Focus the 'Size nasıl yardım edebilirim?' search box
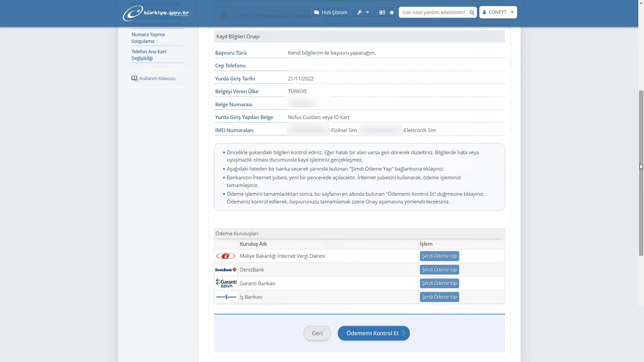 tap(433, 12)
